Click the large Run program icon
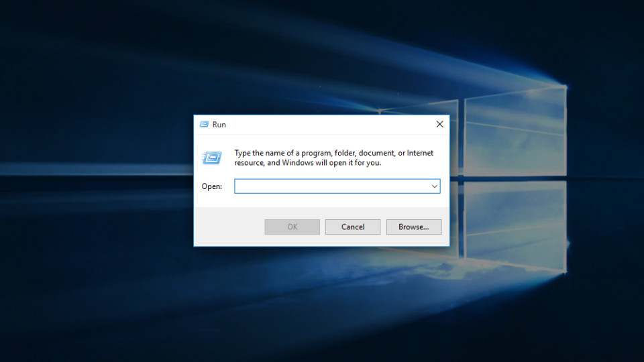Image resolution: width=644 pixels, height=362 pixels. 212,158
